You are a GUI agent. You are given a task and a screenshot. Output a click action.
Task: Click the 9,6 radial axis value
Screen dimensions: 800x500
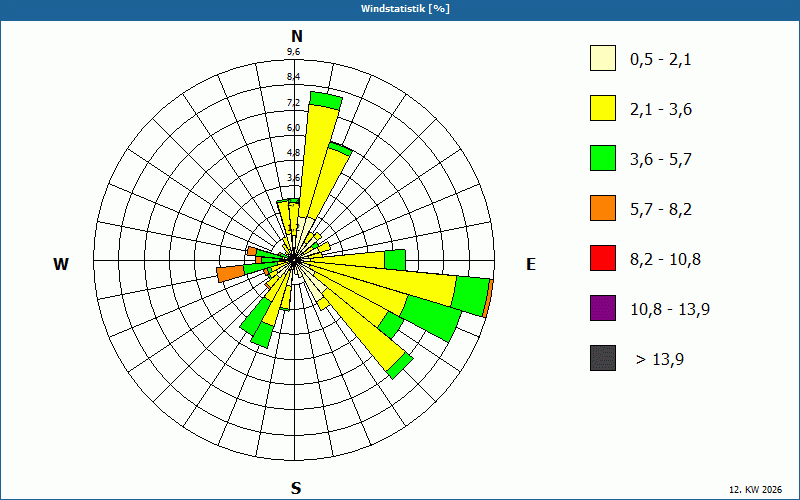click(293, 52)
